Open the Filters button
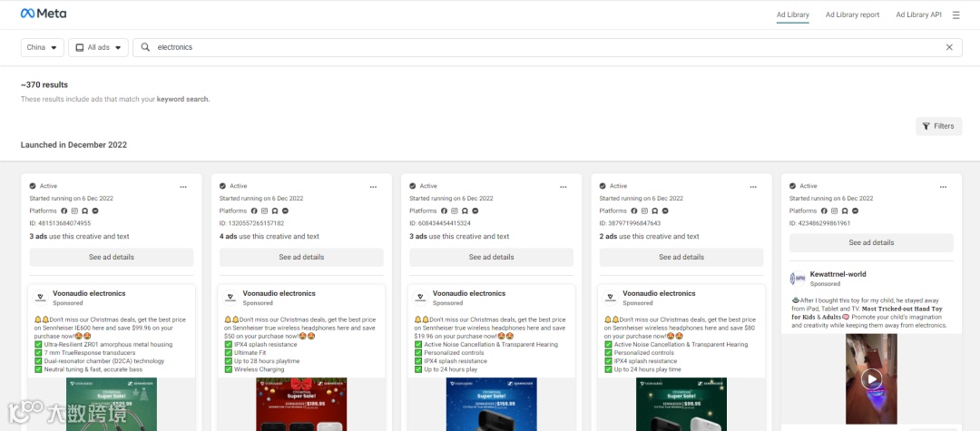The width and height of the screenshot is (980, 431). pyautogui.click(x=939, y=126)
